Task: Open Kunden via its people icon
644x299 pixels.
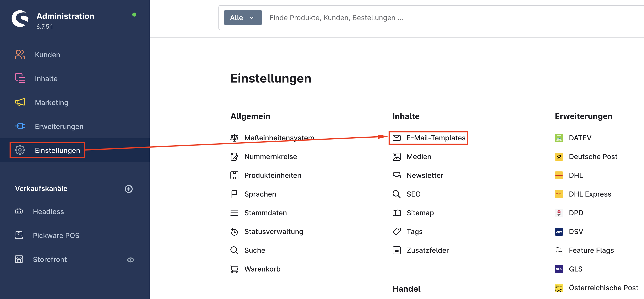Action: [20, 54]
